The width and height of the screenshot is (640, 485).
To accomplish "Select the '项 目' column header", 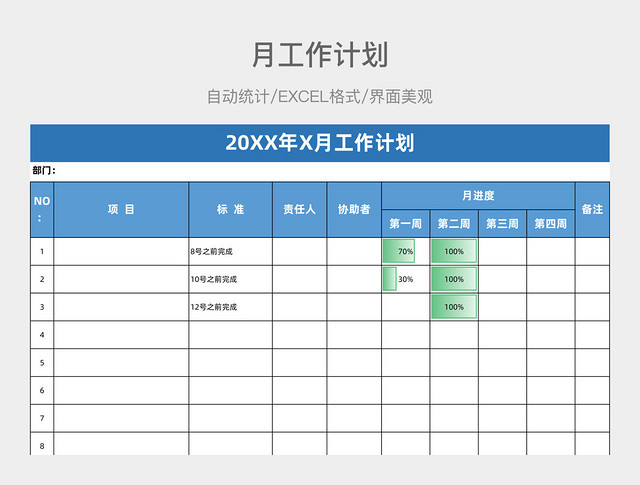I will (121, 209).
